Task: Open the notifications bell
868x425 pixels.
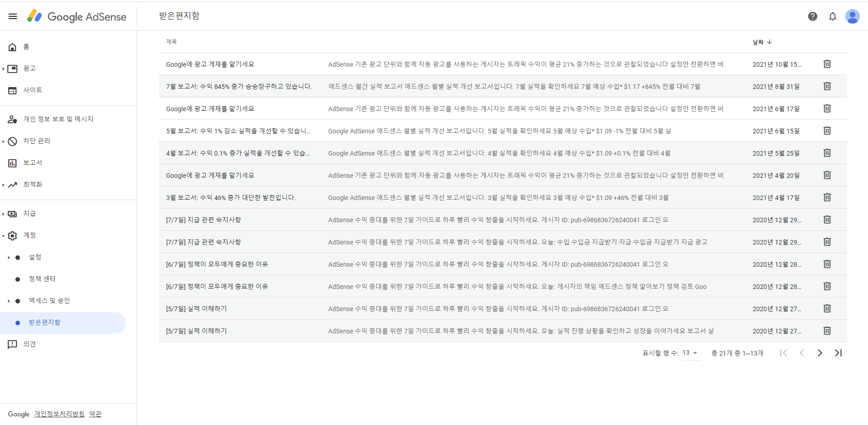Action: [x=833, y=16]
